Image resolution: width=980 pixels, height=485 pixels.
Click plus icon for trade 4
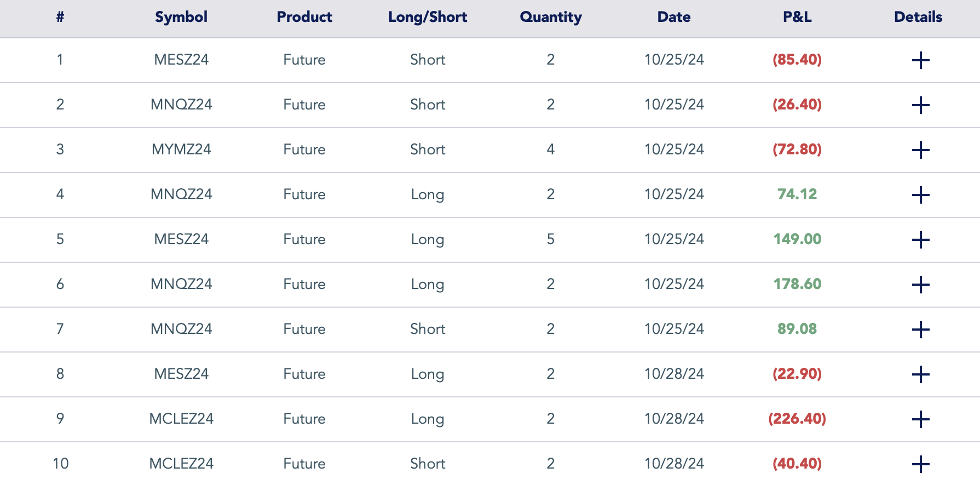920,195
